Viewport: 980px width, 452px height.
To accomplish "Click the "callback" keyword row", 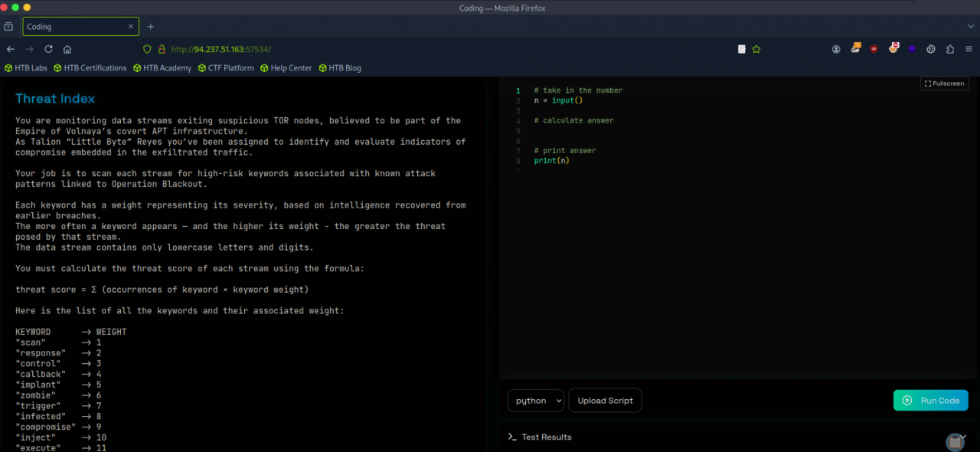I will click(x=58, y=375).
